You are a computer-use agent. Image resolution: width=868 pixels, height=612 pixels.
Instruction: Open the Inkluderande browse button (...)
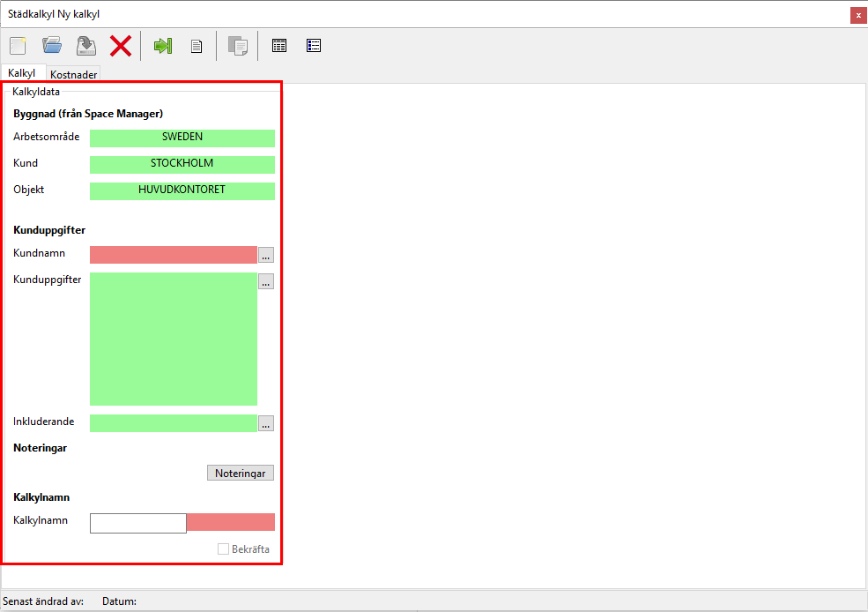(x=266, y=423)
